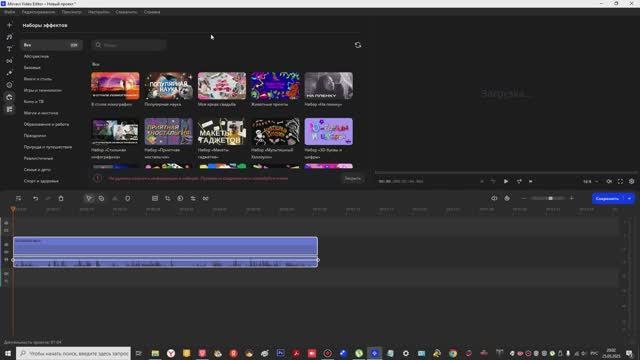Open the 'Моя яркая свадьба' effect set

[222, 86]
